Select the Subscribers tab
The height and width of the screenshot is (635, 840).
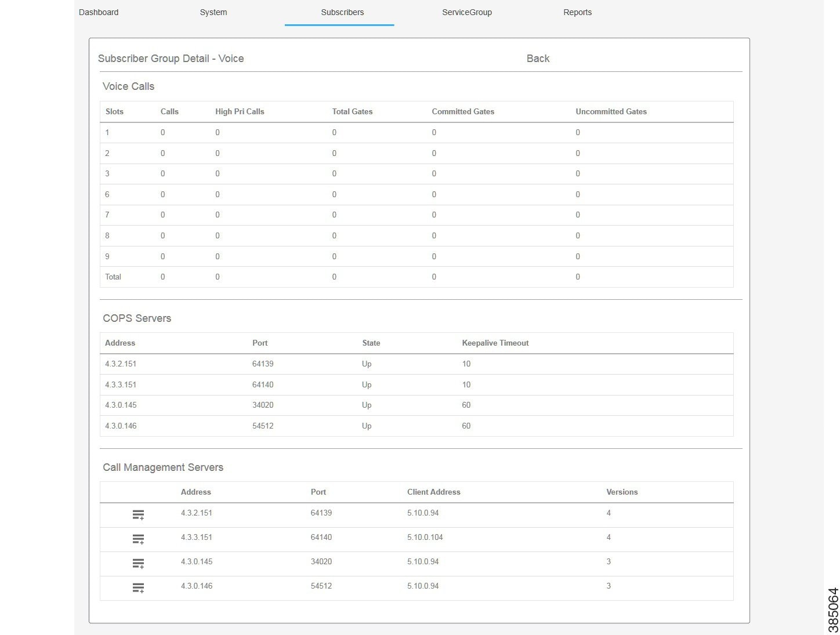click(x=342, y=12)
